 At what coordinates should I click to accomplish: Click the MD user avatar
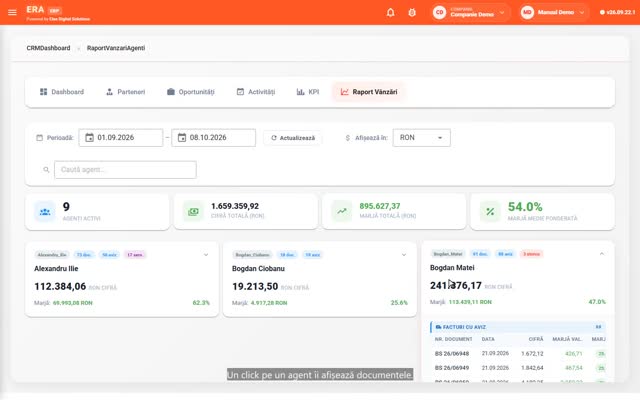527,12
